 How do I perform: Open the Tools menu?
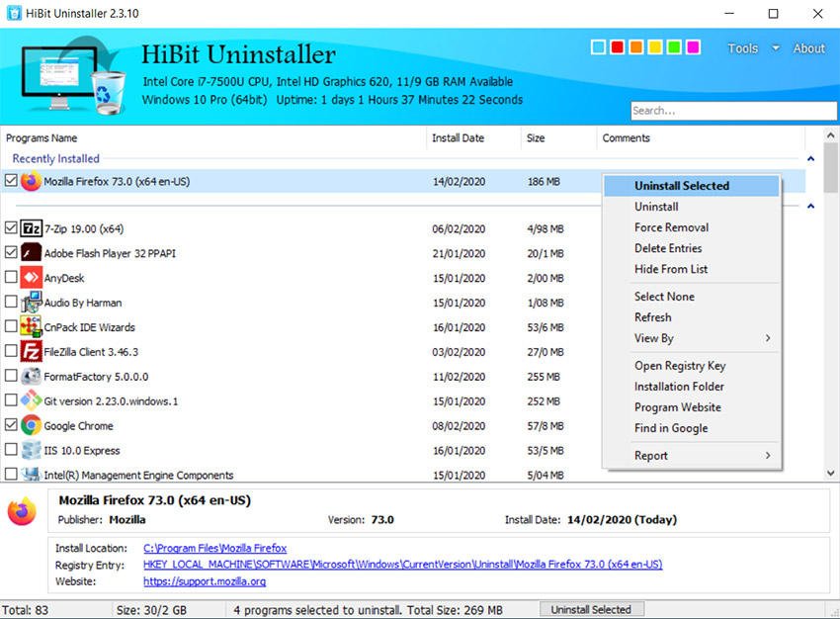pos(742,47)
